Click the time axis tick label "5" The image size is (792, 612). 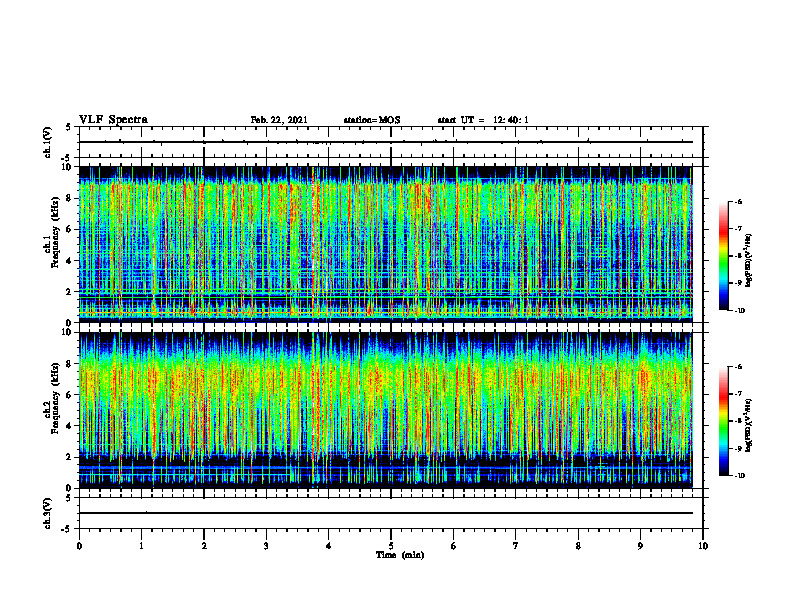click(x=391, y=546)
